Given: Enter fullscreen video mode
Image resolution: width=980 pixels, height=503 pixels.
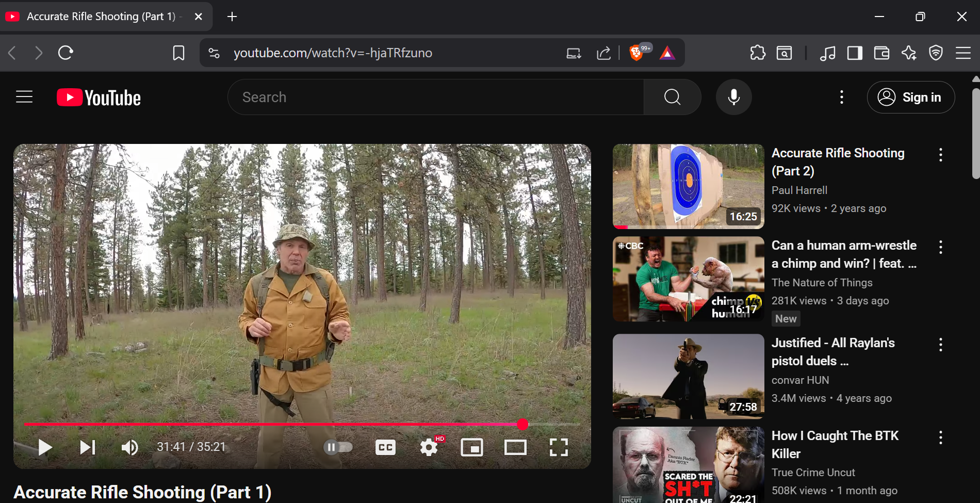Looking at the screenshot, I should 559,447.
